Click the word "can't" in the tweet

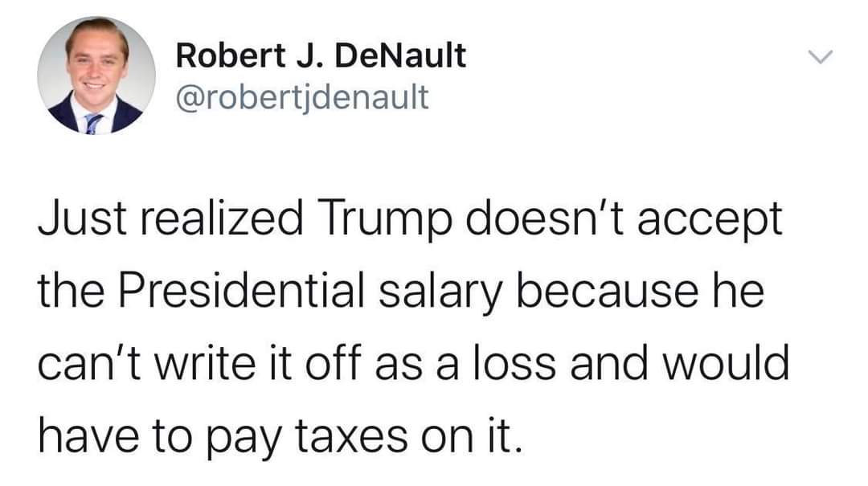pos(83,362)
